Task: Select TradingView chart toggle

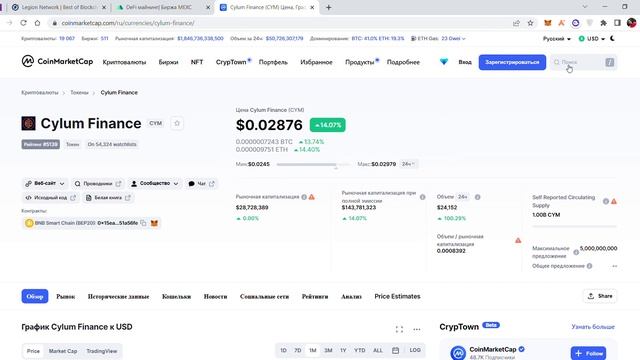Action: click(102, 351)
